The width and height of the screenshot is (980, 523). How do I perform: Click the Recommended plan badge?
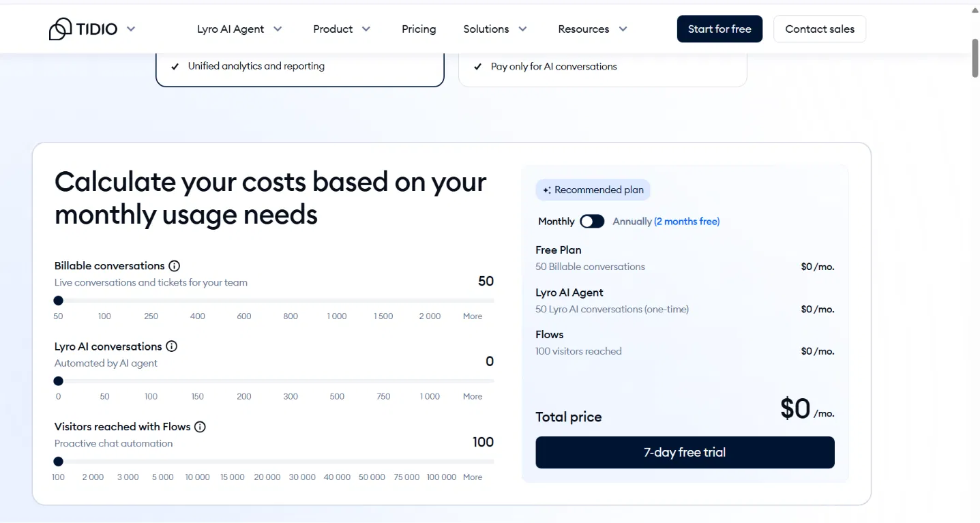593,190
